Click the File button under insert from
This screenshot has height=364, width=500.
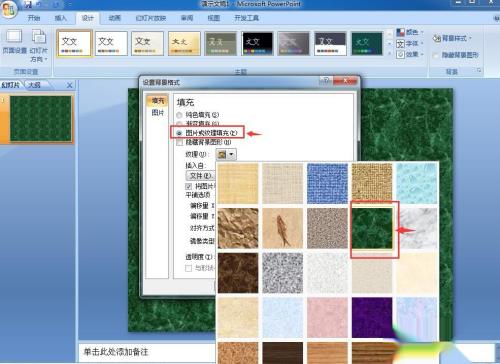click(200, 175)
